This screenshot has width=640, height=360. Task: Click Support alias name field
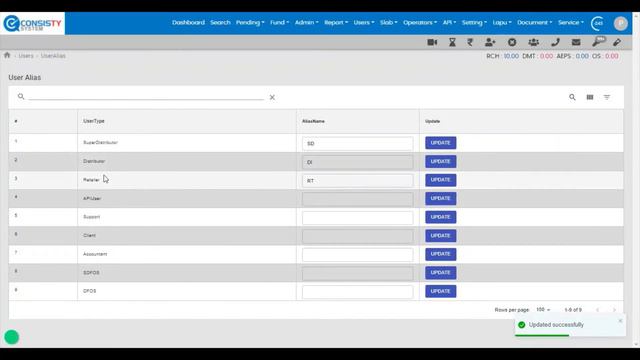click(x=358, y=218)
